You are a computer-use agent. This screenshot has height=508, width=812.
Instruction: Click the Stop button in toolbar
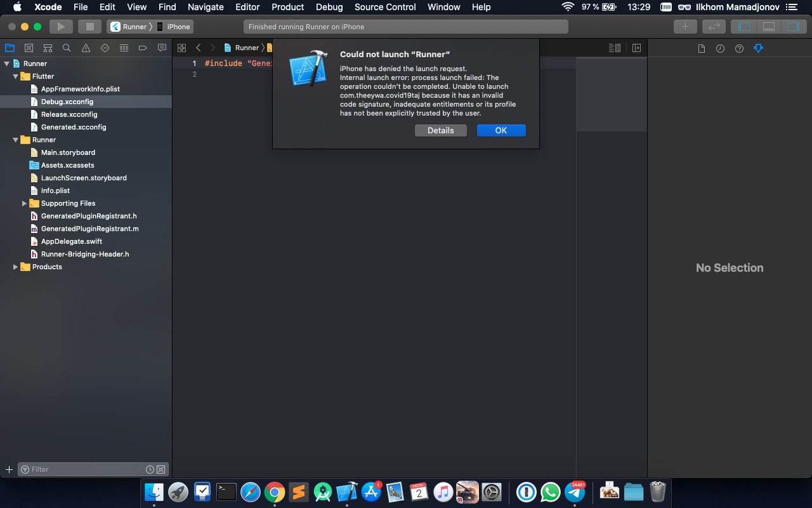click(89, 27)
